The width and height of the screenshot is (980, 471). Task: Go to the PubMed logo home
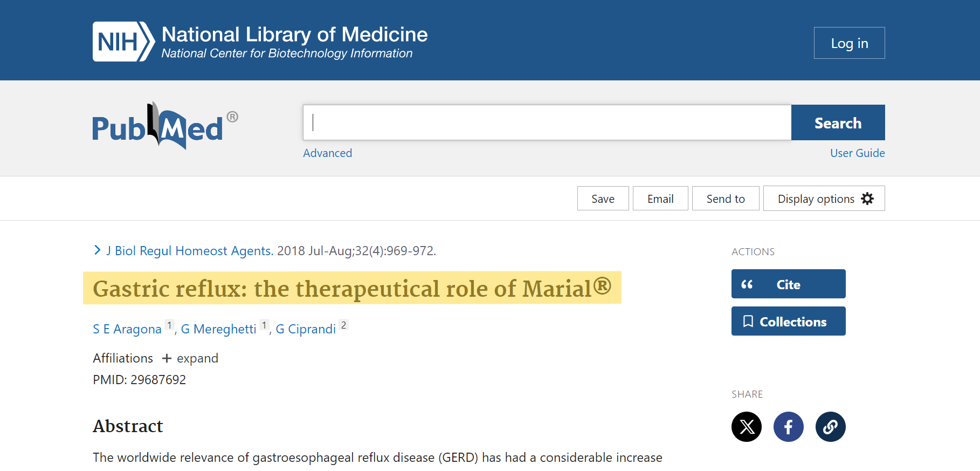[x=165, y=126]
